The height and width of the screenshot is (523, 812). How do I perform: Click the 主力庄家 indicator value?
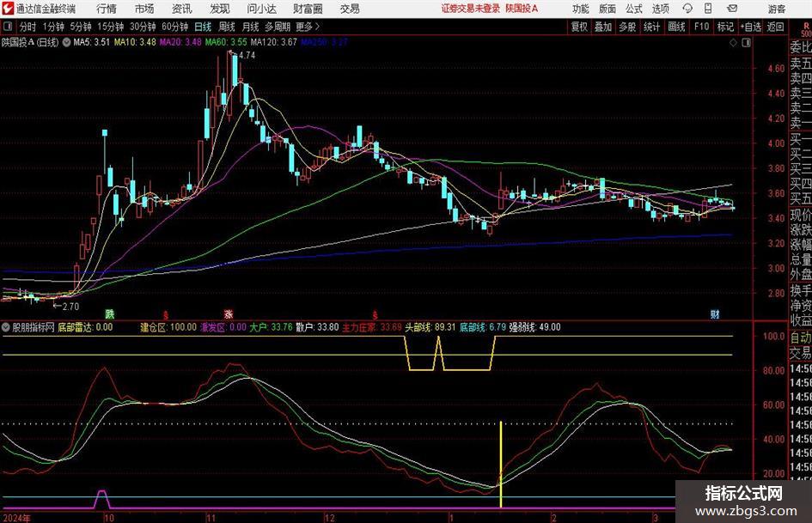tap(372, 327)
